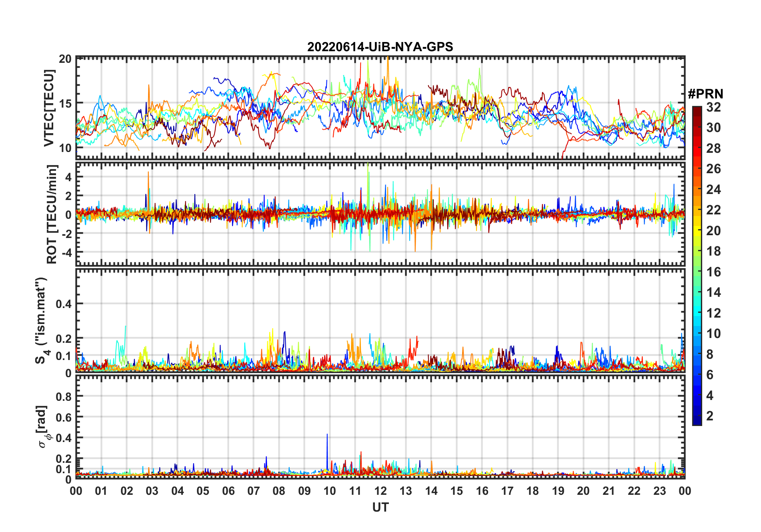Click colorbar tick label 24

[x=713, y=189]
